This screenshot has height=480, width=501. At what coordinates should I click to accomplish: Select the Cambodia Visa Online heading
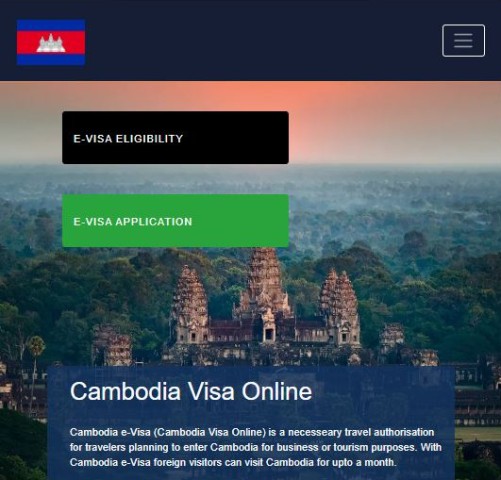click(191, 391)
